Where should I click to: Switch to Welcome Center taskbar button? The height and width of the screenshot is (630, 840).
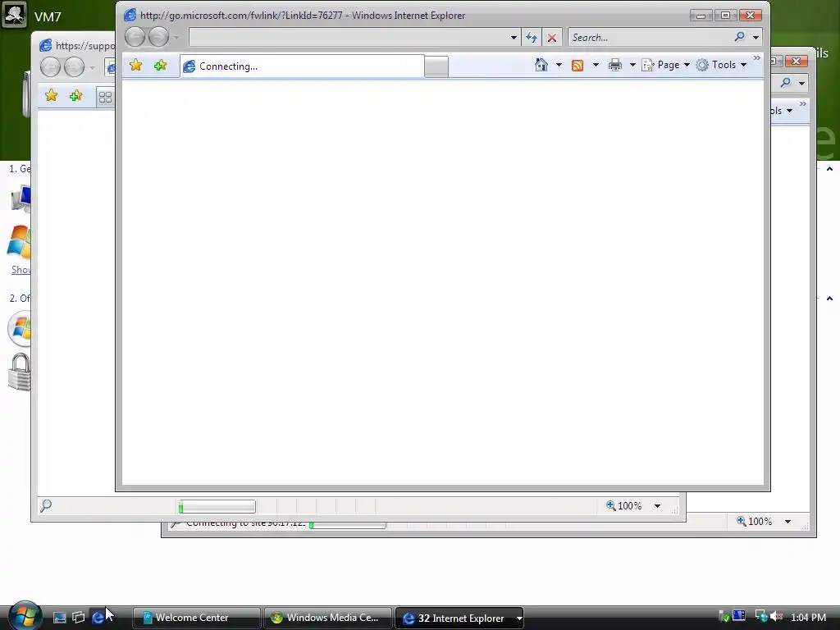pyautogui.click(x=196, y=618)
